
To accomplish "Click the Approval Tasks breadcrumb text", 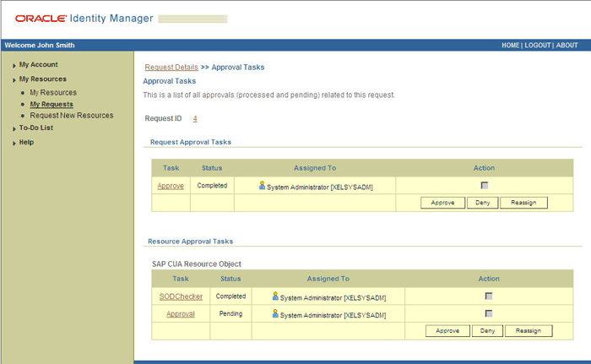I will [238, 68].
